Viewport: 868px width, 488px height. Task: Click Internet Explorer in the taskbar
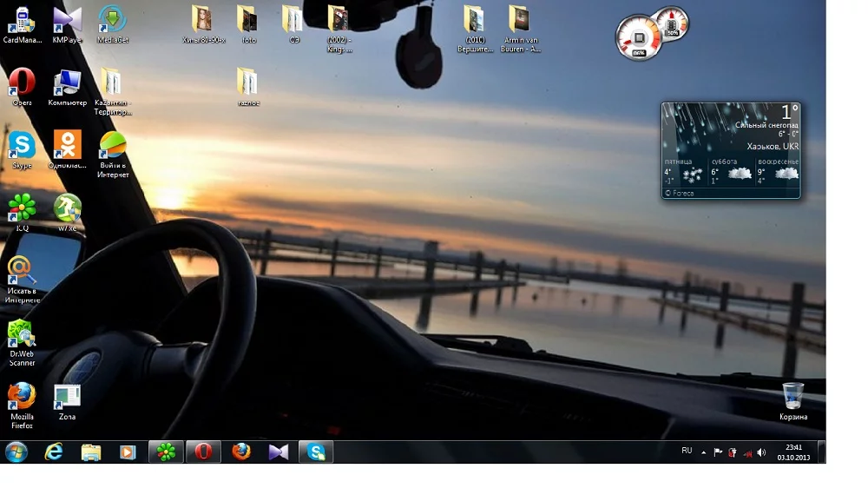click(x=54, y=452)
